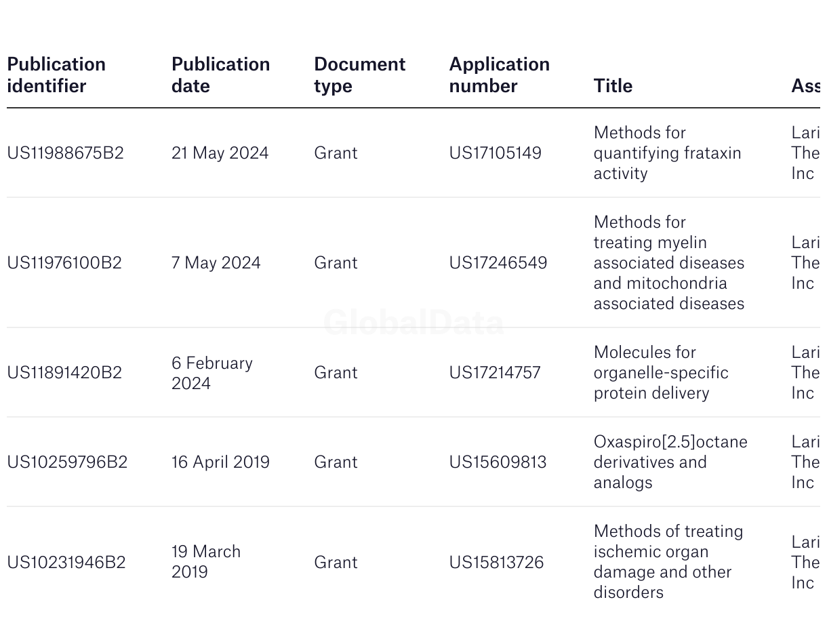Viewport: 827px width, 644px height.
Task: Click the Publication date column header
Action: point(220,75)
